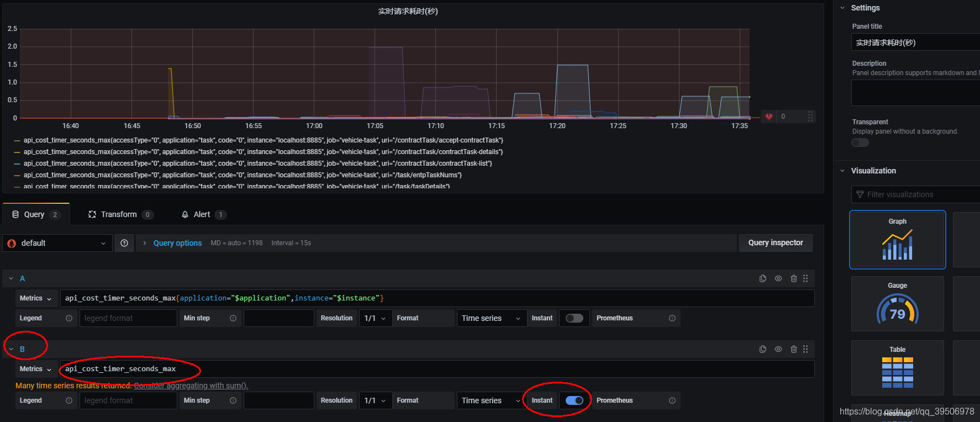This screenshot has width=980, height=422.
Task: Click the Description text area
Action: pyautogui.click(x=915, y=93)
